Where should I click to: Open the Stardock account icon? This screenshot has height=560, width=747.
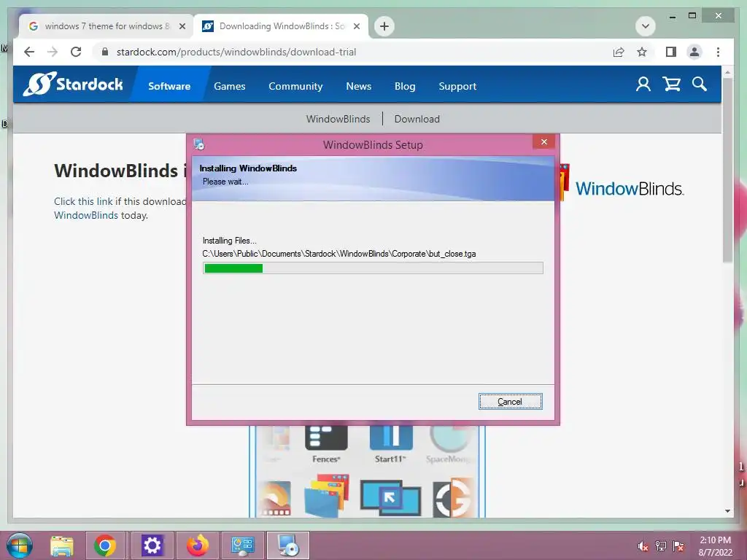pos(643,85)
